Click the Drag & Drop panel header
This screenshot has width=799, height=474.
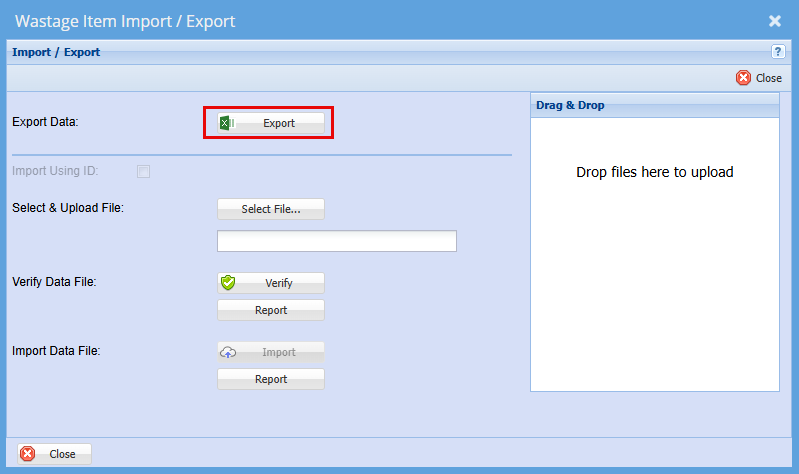coord(655,105)
